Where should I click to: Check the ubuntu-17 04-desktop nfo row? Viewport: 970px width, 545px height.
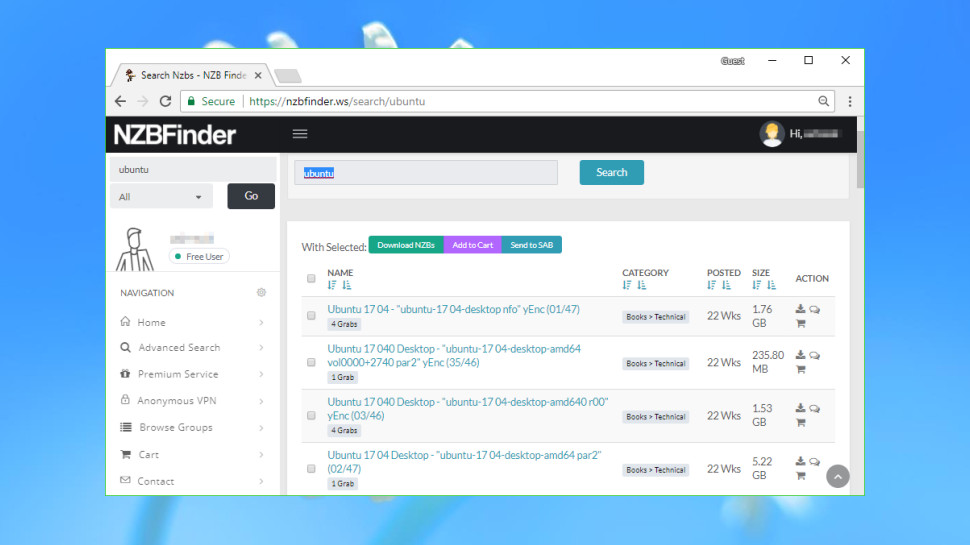311,315
